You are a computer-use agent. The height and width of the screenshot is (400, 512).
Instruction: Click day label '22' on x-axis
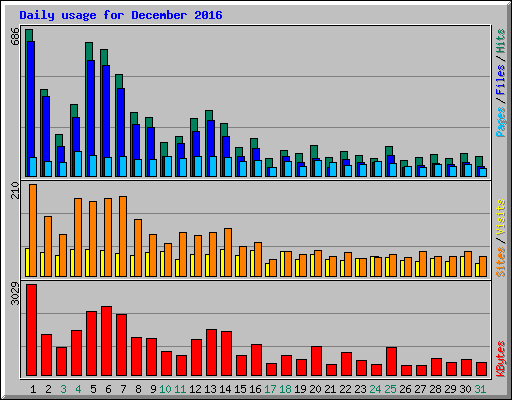pyautogui.click(x=345, y=389)
